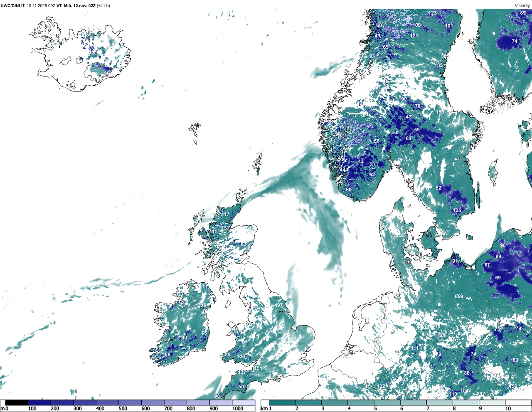Click the '1000' tick label on meter scale
Screen dimensions: 532x412
click(238, 409)
